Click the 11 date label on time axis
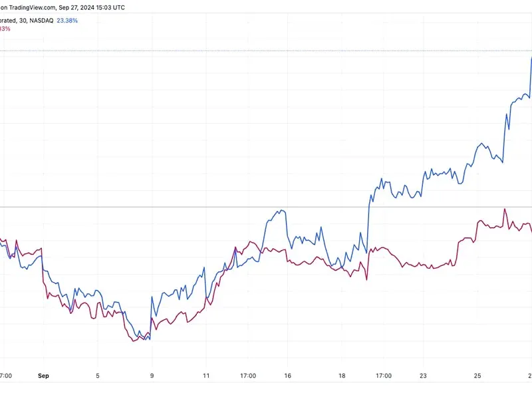The width and height of the screenshot is (532, 399). tap(207, 376)
